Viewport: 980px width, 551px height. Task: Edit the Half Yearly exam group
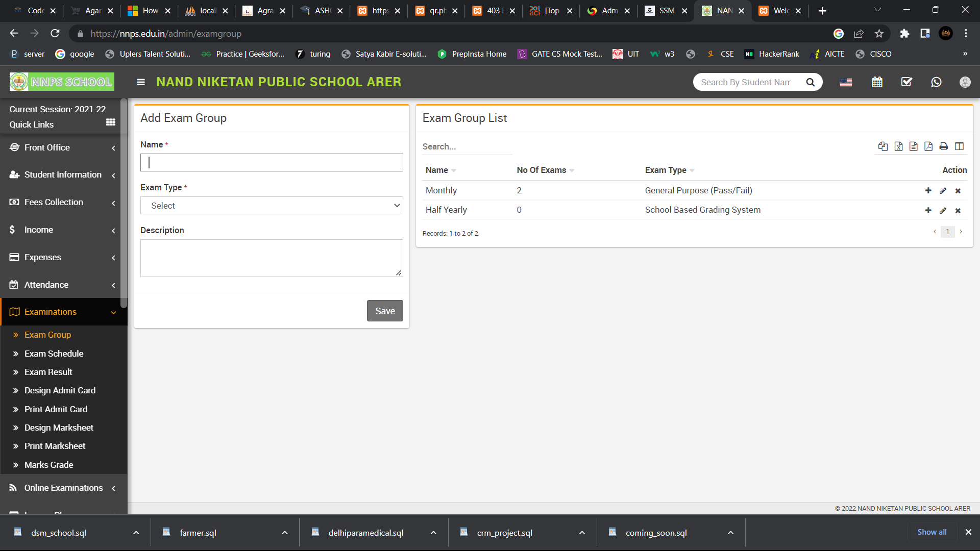point(943,210)
